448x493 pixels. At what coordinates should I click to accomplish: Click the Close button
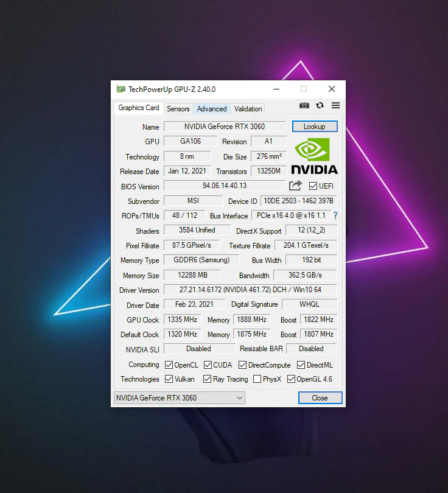(320, 397)
